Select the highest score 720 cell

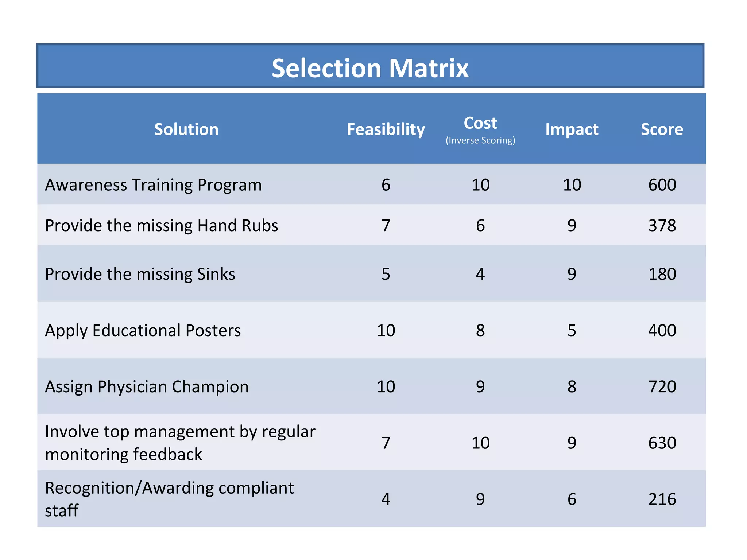[x=662, y=386]
